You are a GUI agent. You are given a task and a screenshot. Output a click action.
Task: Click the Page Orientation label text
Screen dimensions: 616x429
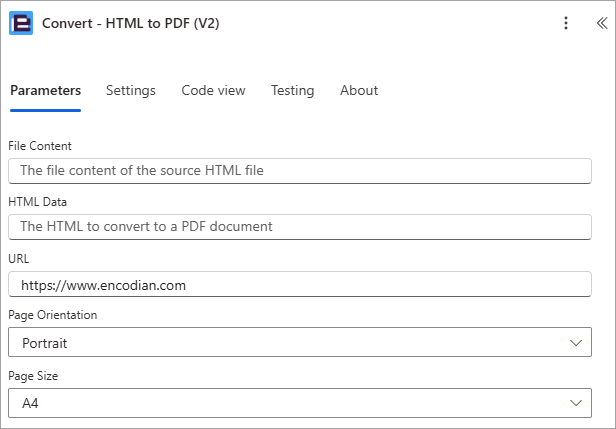tap(53, 315)
